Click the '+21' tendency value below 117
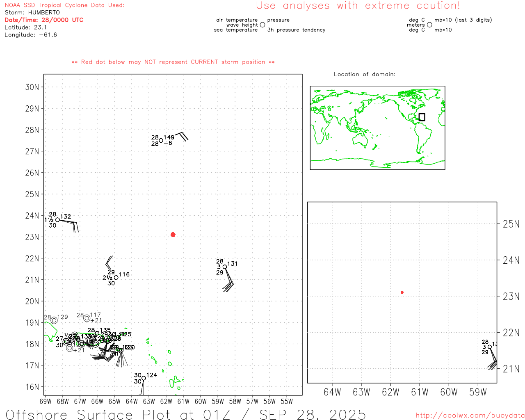 tap(96, 321)
